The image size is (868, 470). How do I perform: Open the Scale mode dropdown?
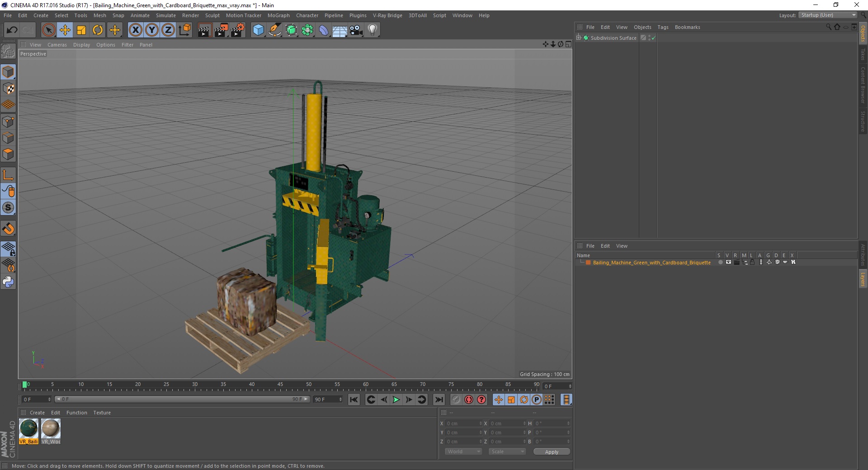coord(507,451)
